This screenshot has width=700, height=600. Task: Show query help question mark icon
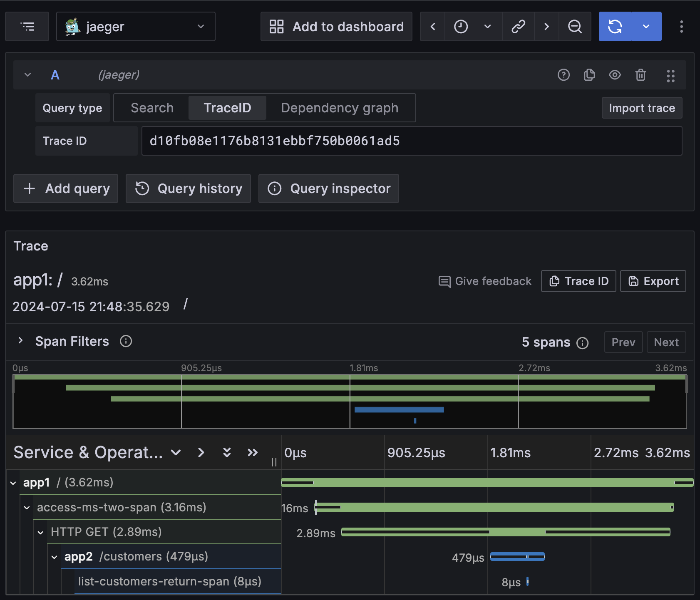coord(563,75)
